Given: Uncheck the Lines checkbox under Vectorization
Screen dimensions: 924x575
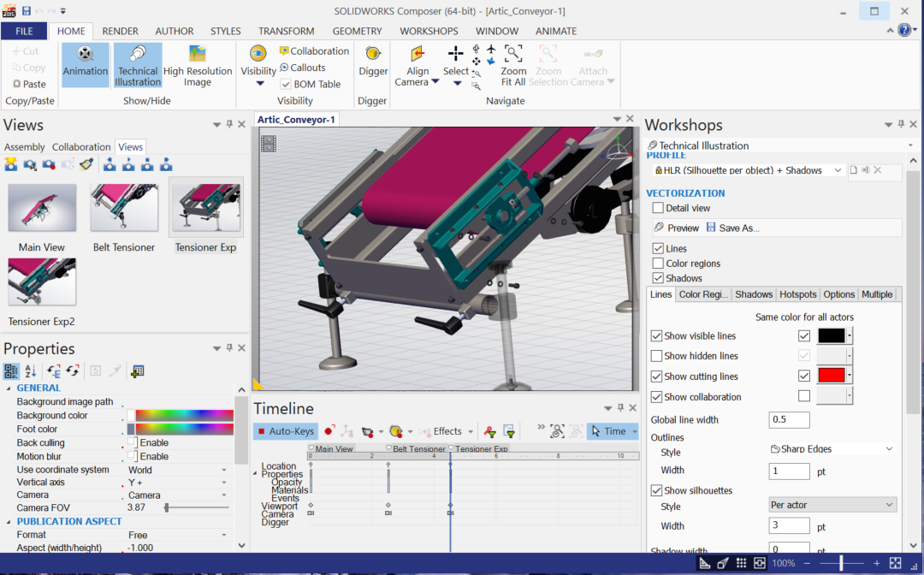Looking at the screenshot, I should pyautogui.click(x=658, y=249).
